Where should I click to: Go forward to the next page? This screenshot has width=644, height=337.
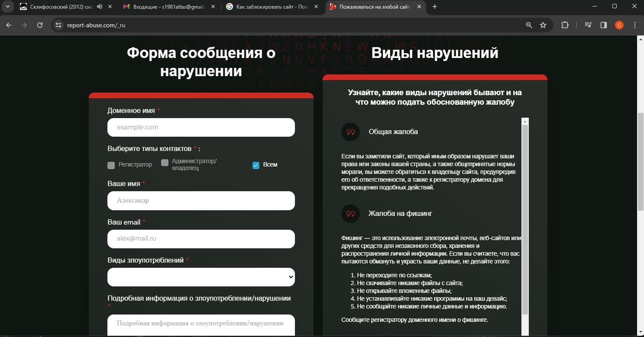click(x=24, y=25)
